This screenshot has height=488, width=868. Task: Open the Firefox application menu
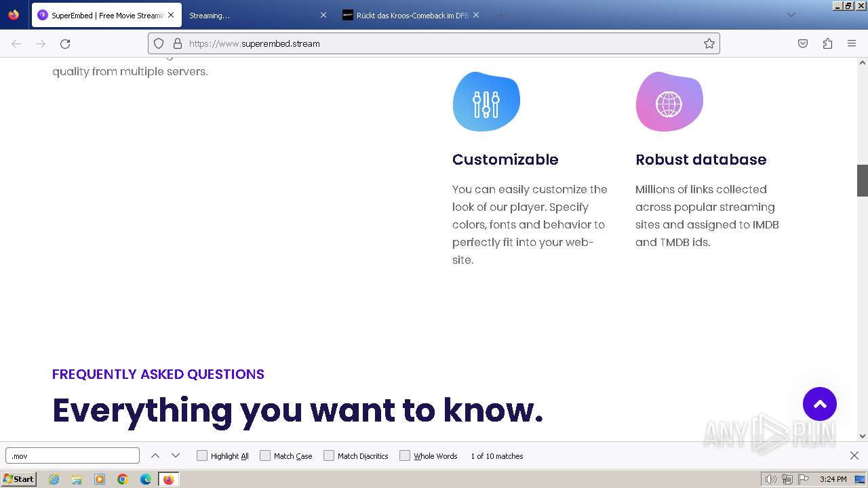pos(852,43)
